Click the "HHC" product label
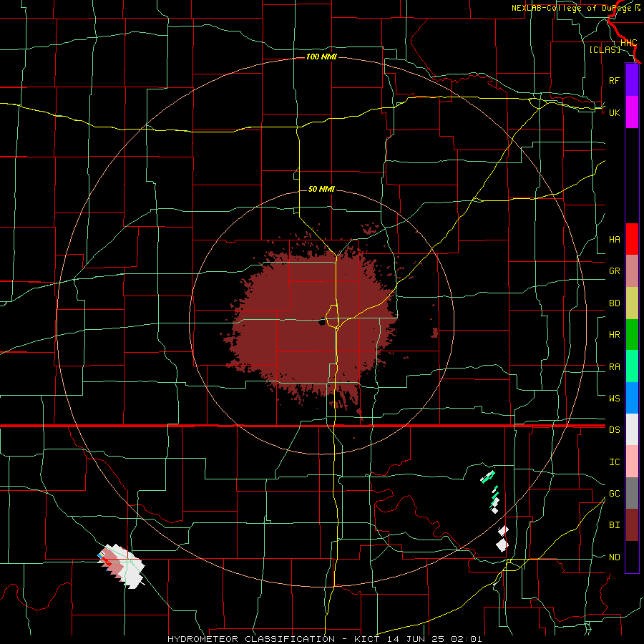The image size is (644, 644). click(628, 43)
